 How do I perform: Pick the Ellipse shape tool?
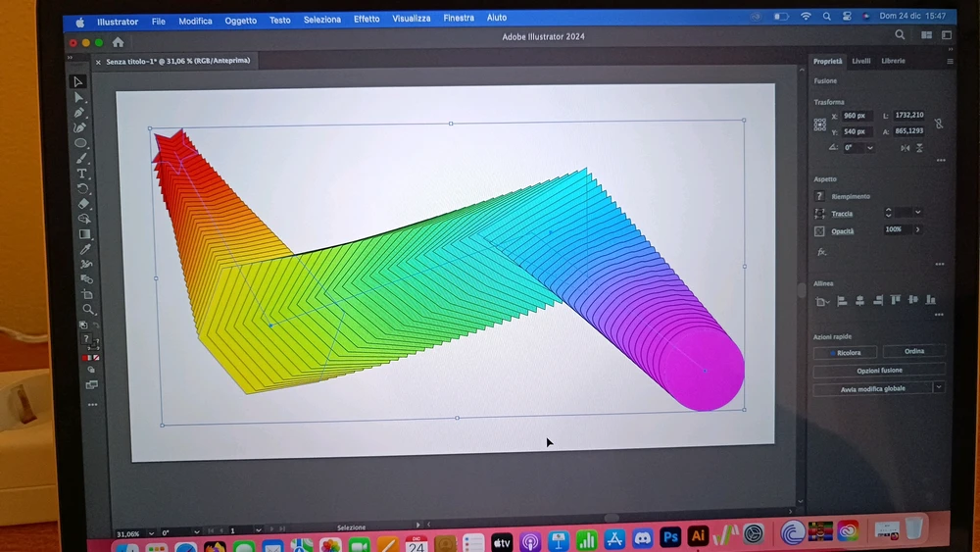click(80, 143)
